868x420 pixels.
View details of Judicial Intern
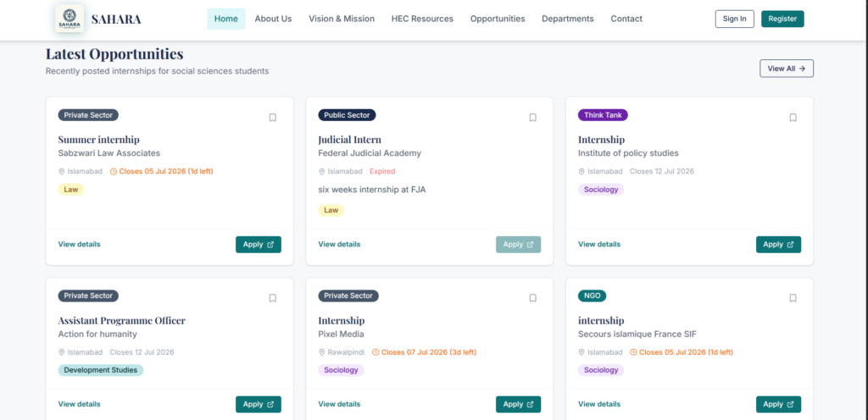[339, 244]
